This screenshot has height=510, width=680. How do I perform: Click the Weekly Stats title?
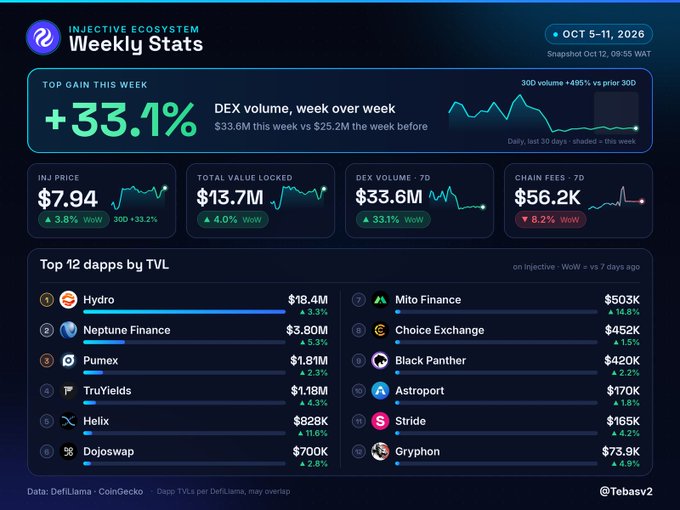pyautogui.click(x=136, y=44)
